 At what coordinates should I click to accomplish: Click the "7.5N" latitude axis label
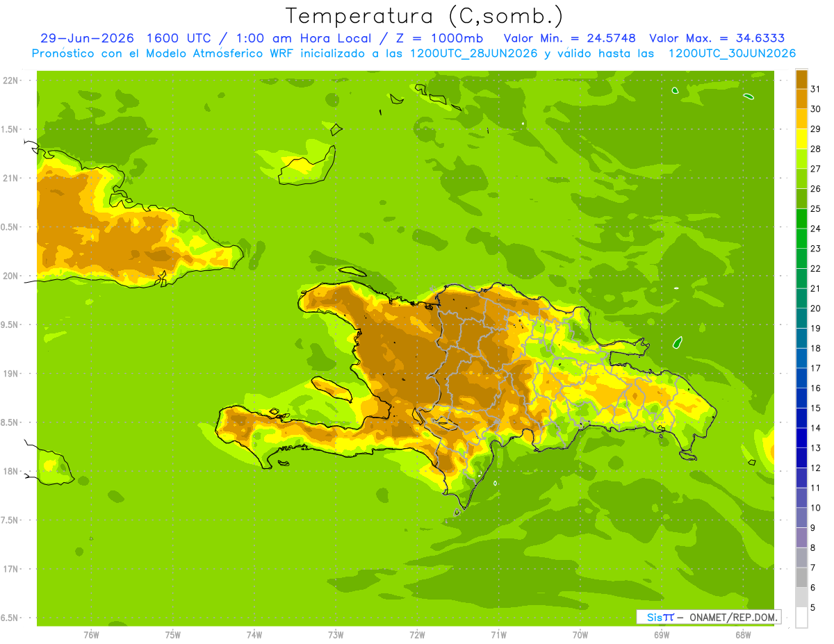tap(10, 520)
